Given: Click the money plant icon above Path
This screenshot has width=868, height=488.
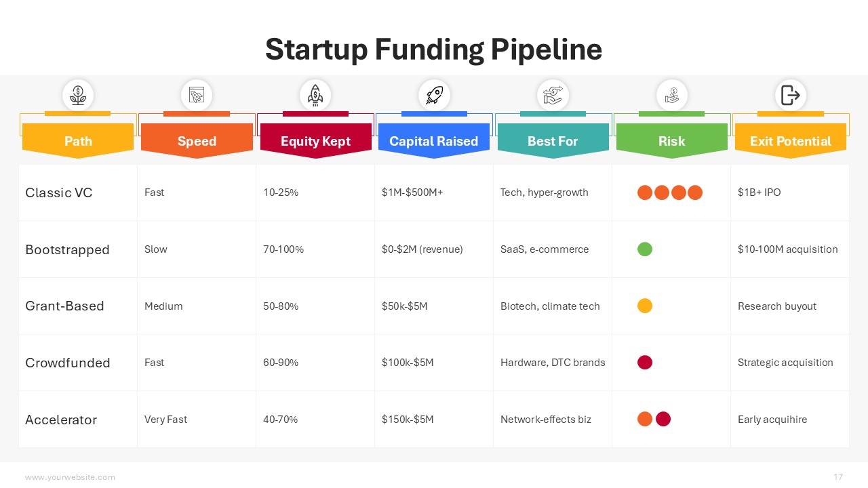Looking at the screenshot, I should [x=78, y=95].
